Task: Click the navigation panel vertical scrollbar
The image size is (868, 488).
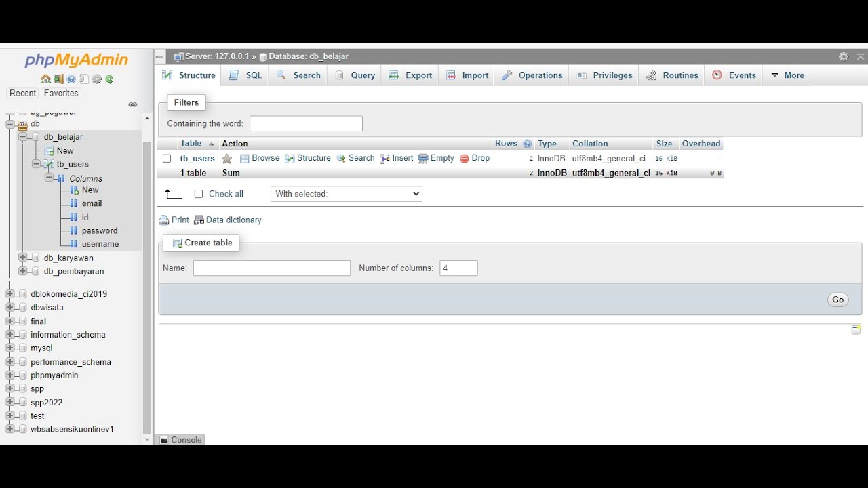Action: point(147,288)
